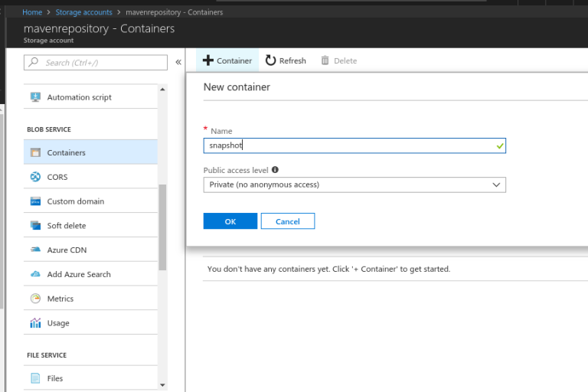The width and height of the screenshot is (588, 392).
Task: Click the sidebar vertical scrollbar thumb
Action: click(x=162, y=227)
